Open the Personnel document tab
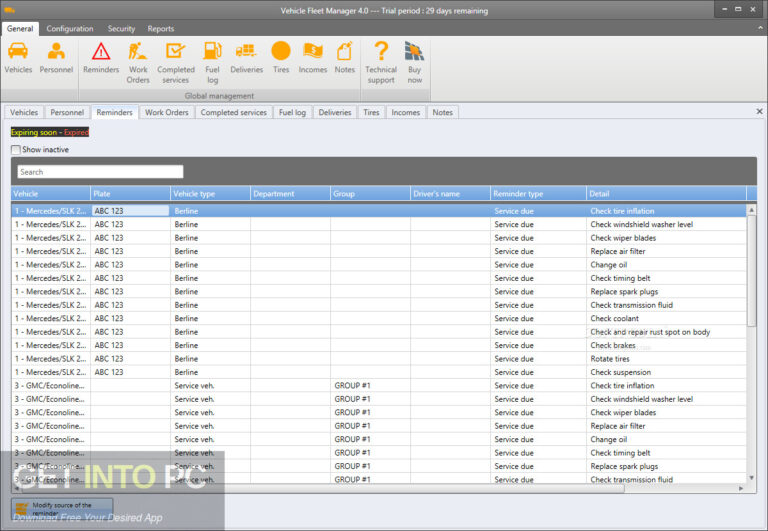 [x=67, y=112]
